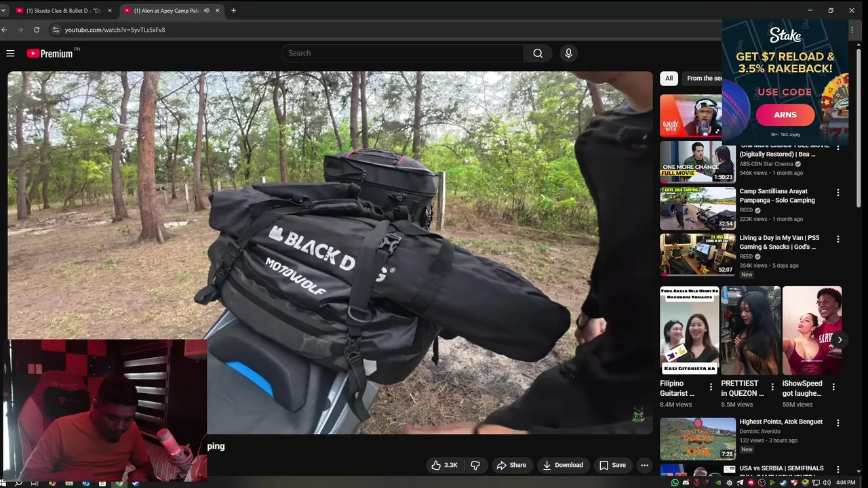Open options for USA vs SERBIA video
The height and width of the screenshot is (488, 868).
click(837, 470)
